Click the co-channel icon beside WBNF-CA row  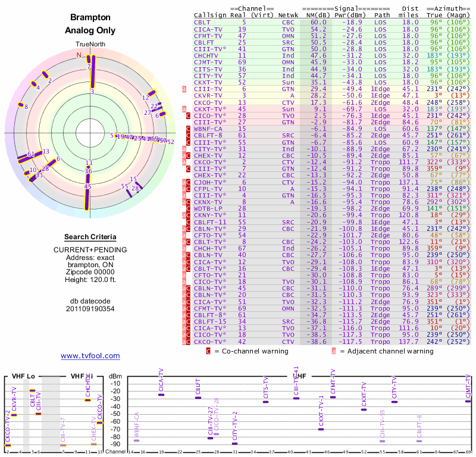188,129
